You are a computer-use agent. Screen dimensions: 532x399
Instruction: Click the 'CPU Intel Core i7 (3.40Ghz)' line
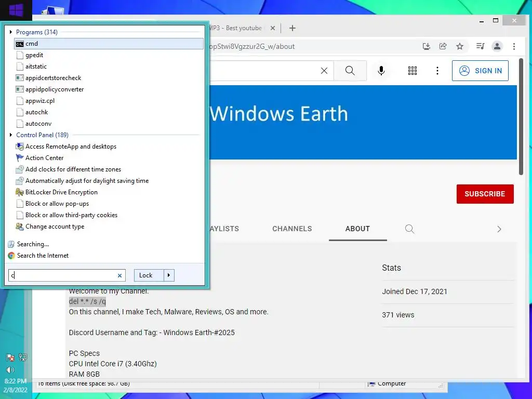(x=113, y=364)
